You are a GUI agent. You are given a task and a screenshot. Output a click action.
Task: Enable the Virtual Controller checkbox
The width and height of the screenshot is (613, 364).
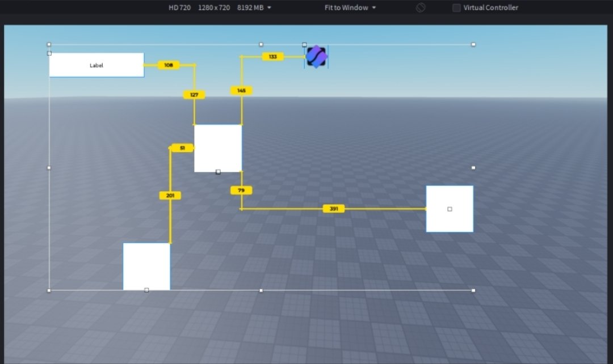(x=456, y=7)
